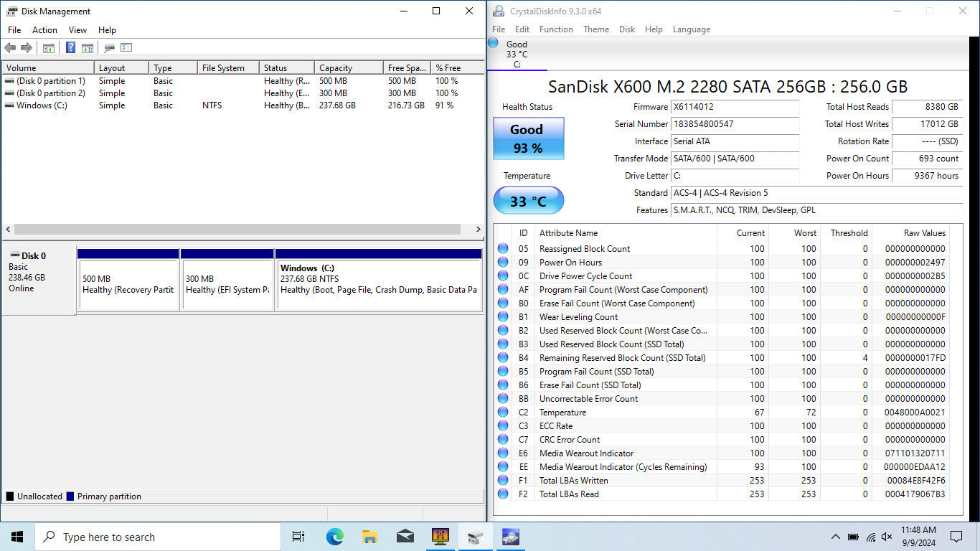Image resolution: width=980 pixels, height=551 pixels.
Task: Click the Forward arrow in Disk Management toolbar
Action: (27, 48)
